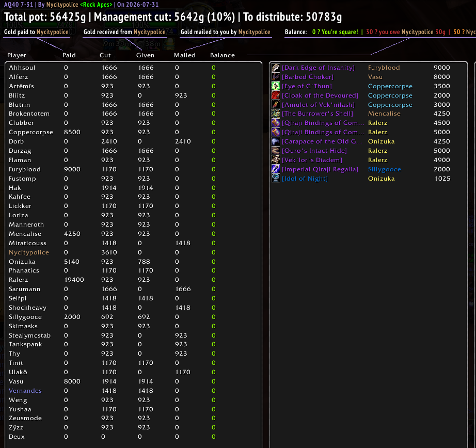Select player Ralerz in the player list
Image resolution: width=476 pixels, height=448 pixels.
point(18,280)
